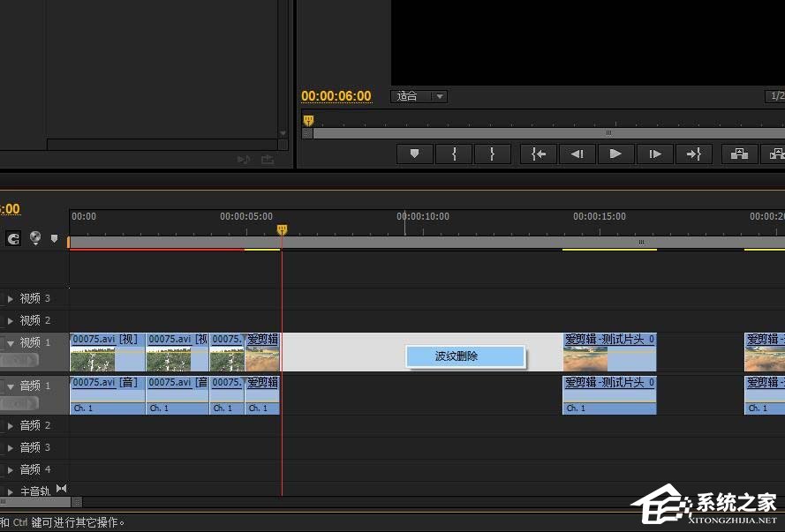Step forward one frame
785x532 pixels.
[x=654, y=154]
